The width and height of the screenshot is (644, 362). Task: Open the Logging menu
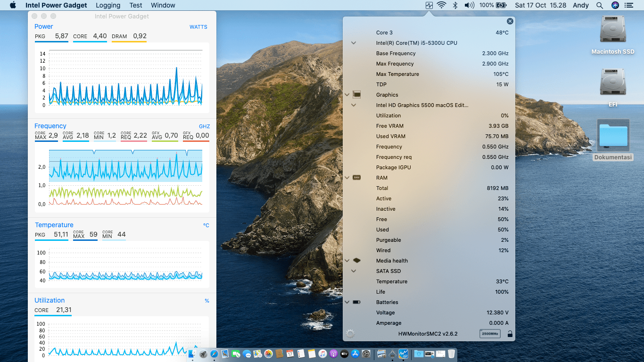pyautogui.click(x=108, y=6)
